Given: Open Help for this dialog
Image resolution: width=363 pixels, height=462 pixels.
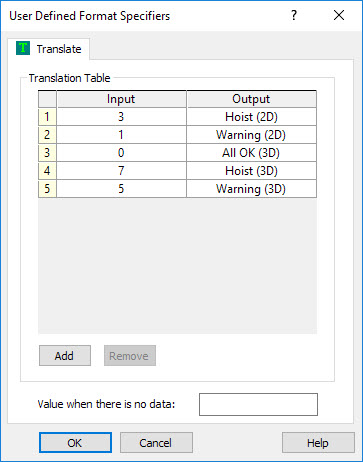Looking at the screenshot, I should (x=318, y=443).
